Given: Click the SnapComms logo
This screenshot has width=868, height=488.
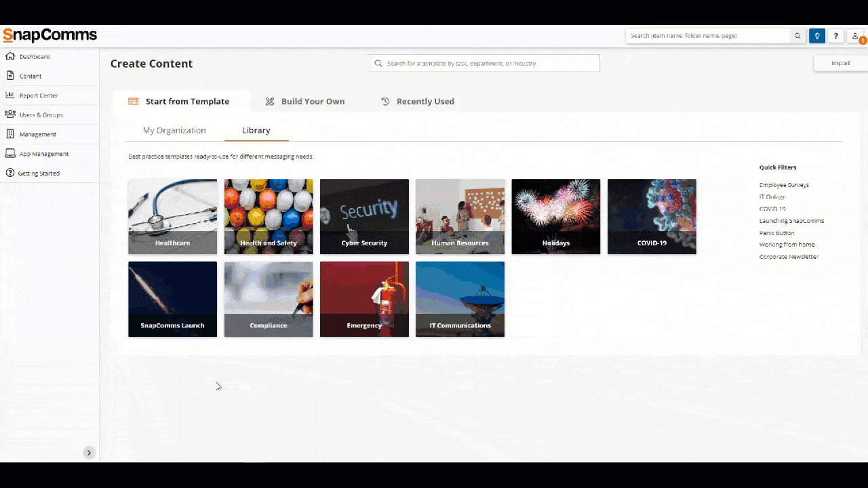Looking at the screenshot, I should click(50, 35).
